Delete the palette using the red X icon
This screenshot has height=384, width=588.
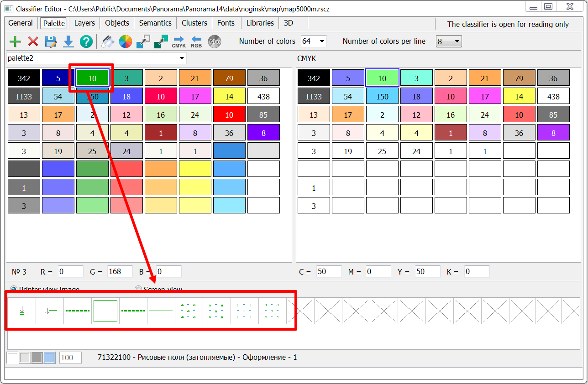[x=33, y=42]
